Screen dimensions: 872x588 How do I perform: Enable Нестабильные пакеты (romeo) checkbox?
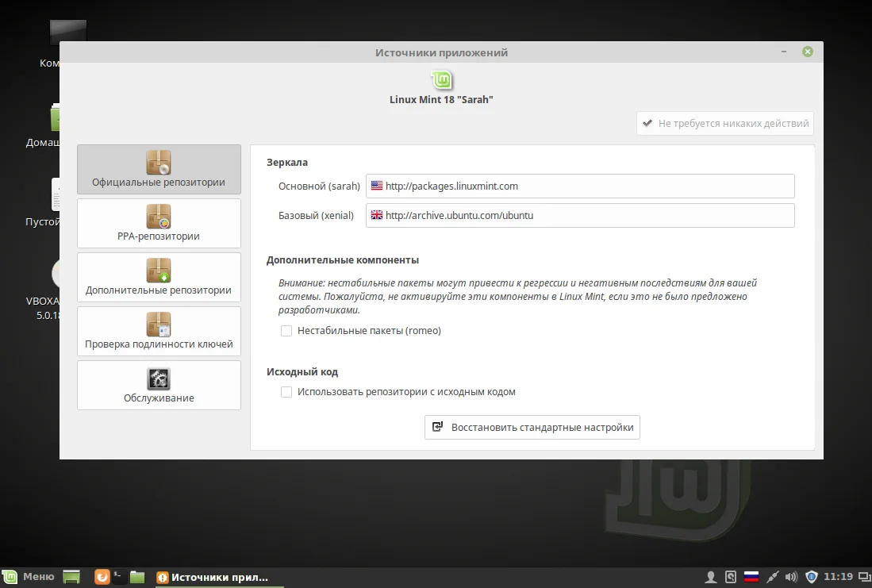[286, 331]
